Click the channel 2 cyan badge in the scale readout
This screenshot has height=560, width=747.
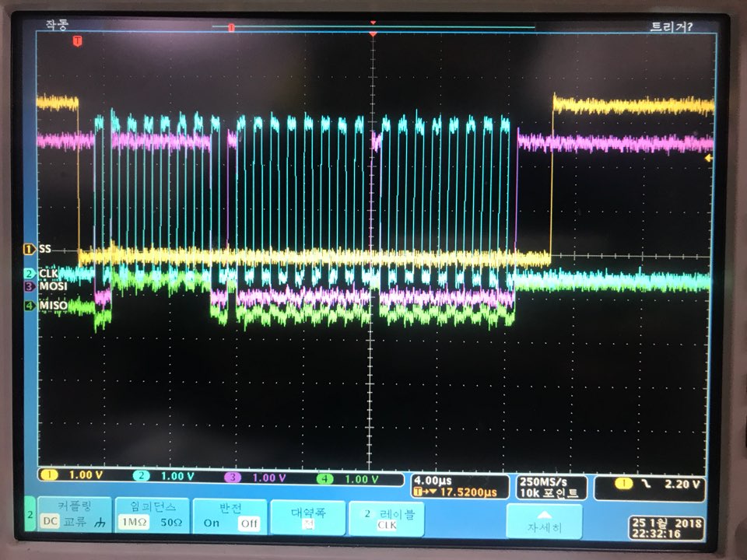pyautogui.click(x=141, y=475)
